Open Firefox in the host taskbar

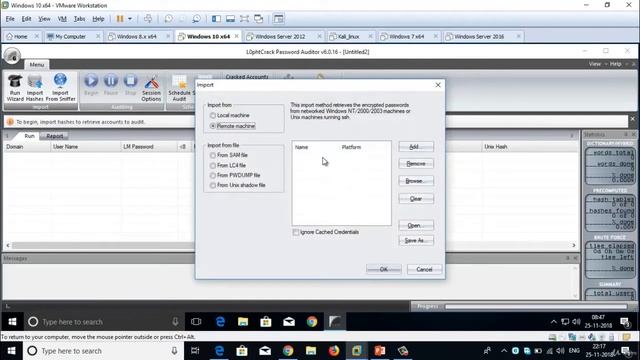pos(334,351)
